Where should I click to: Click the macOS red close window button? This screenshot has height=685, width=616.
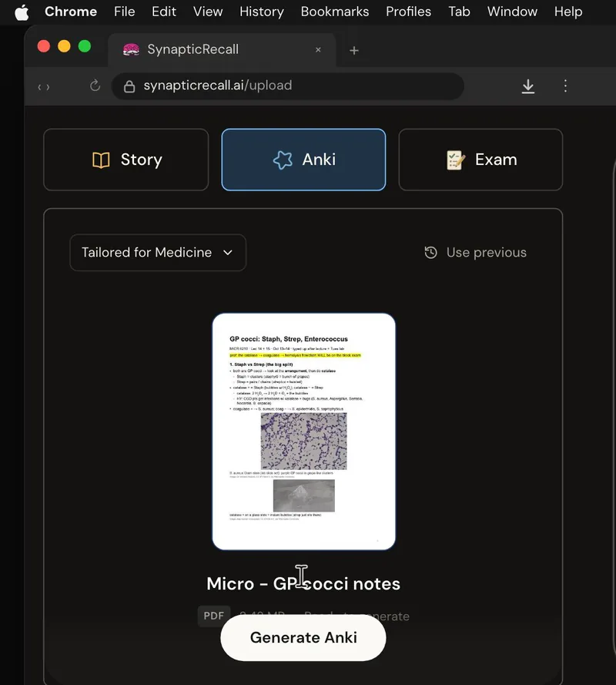click(x=44, y=46)
